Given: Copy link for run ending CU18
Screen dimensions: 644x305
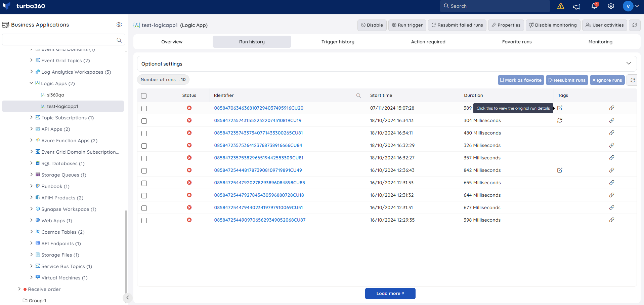Looking at the screenshot, I should [612, 195].
